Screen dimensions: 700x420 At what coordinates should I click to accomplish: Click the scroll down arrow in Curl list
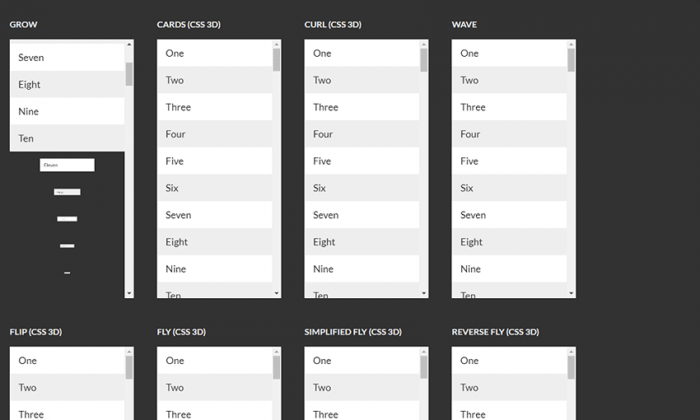[424, 293]
